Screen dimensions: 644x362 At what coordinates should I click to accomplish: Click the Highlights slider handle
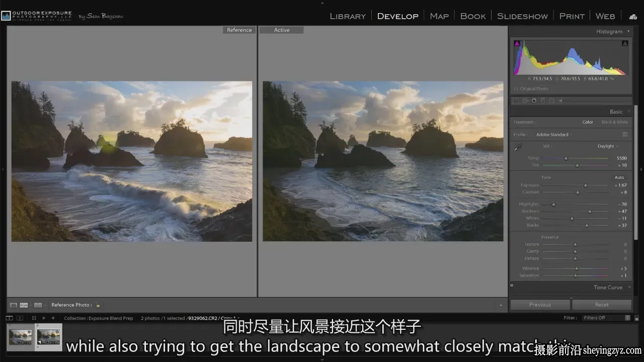[x=553, y=205]
